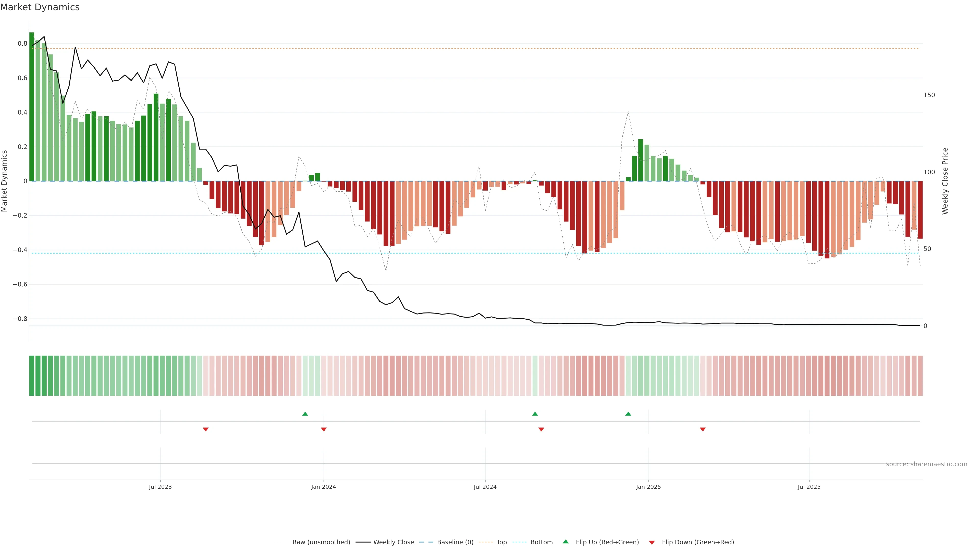Toggle the Baseline (0) legend entry

[x=455, y=542]
